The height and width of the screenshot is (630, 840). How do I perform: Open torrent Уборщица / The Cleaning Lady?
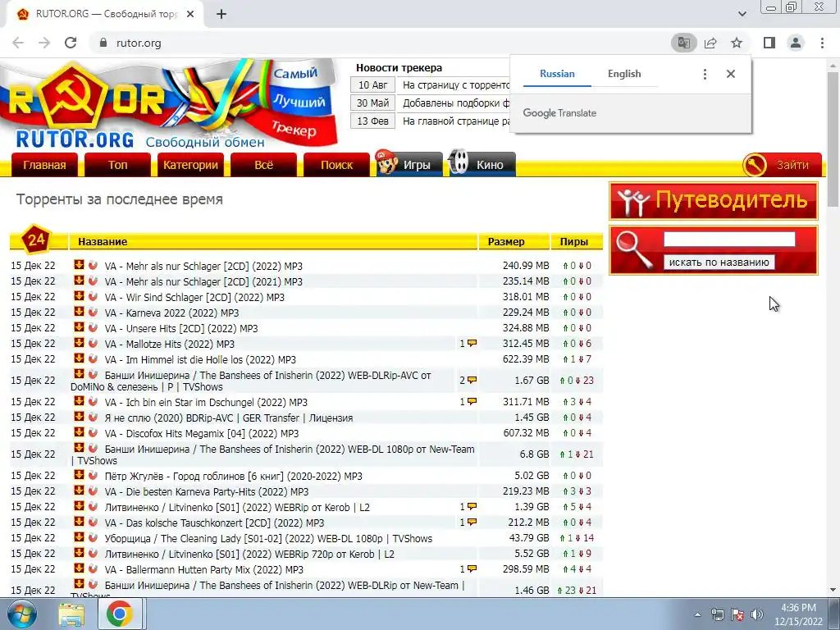pyautogui.click(x=268, y=538)
